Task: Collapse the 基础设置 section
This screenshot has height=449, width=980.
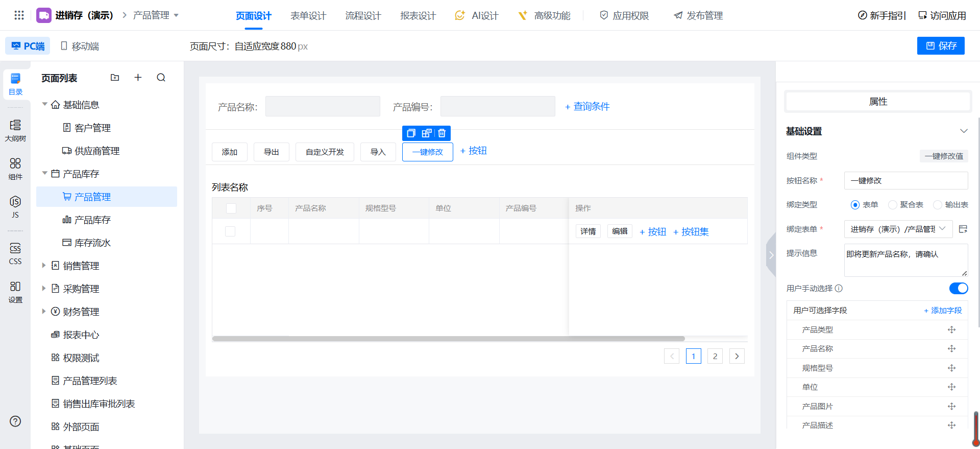Action: (964, 131)
